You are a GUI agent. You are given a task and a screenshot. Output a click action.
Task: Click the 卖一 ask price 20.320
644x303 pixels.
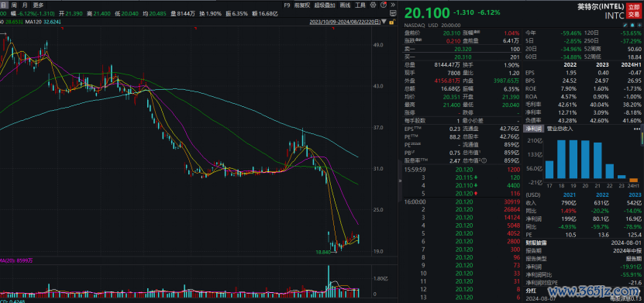[x=463, y=49]
